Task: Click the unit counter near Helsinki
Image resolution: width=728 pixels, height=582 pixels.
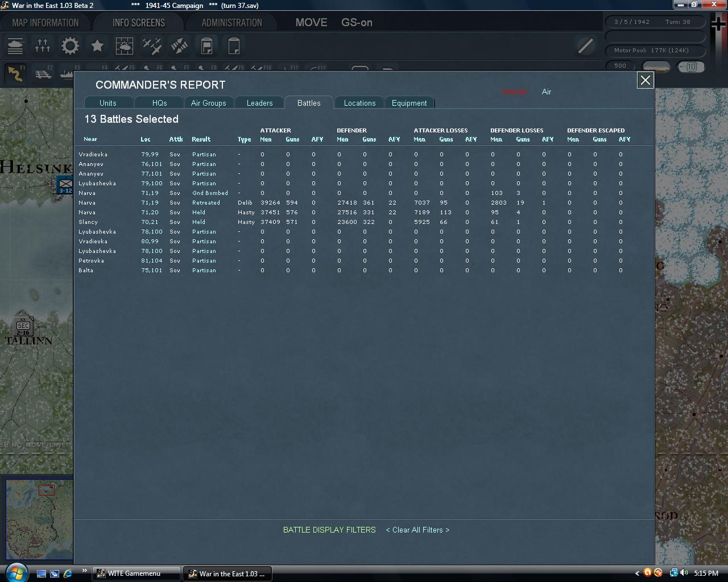Action: click(x=65, y=185)
